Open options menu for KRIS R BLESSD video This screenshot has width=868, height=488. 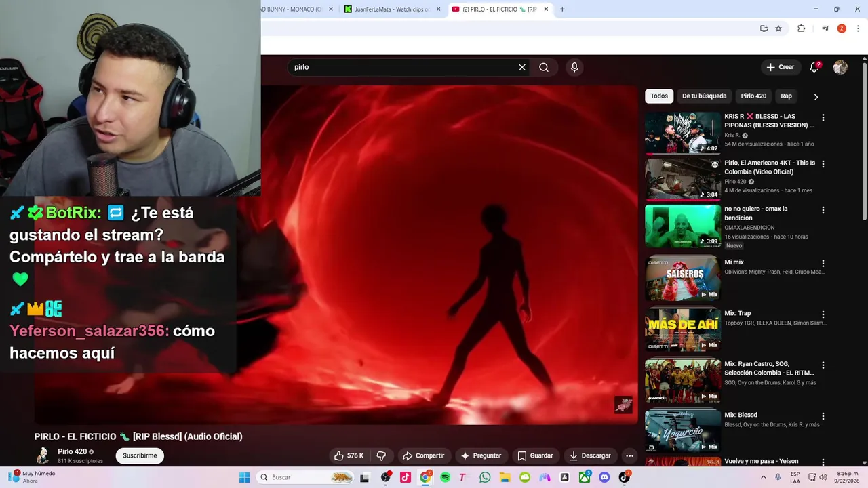tap(823, 117)
